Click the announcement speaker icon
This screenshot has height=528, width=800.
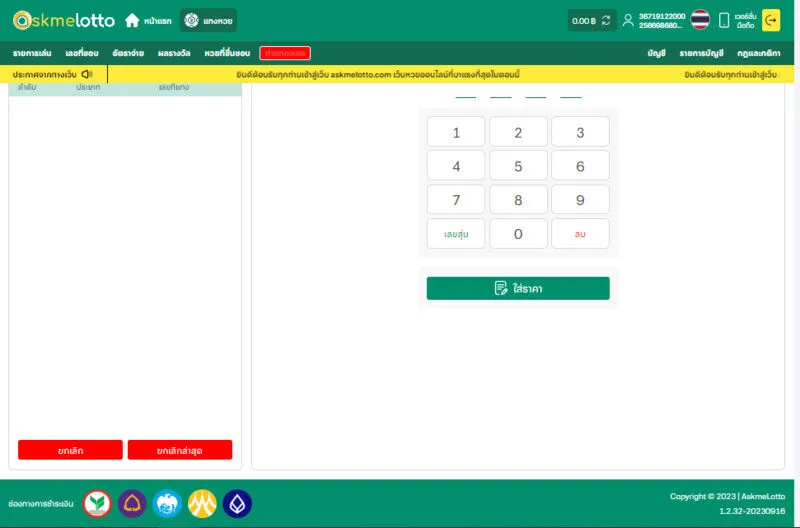point(87,74)
